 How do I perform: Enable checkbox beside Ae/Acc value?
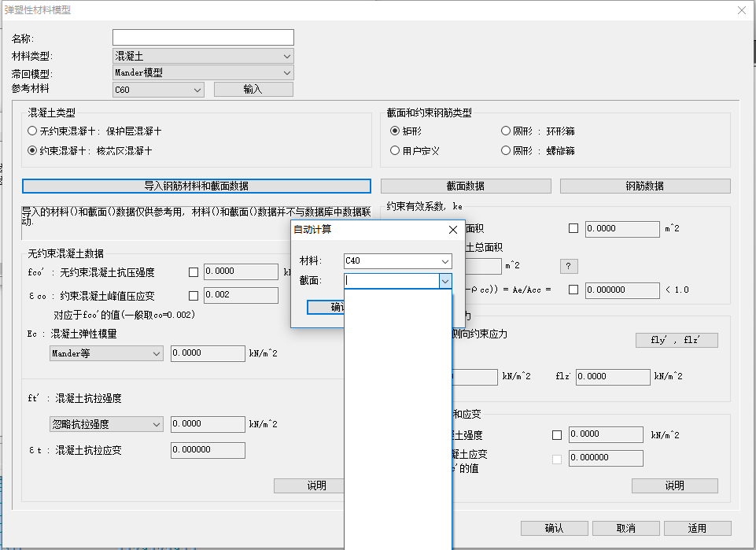[x=573, y=290]
